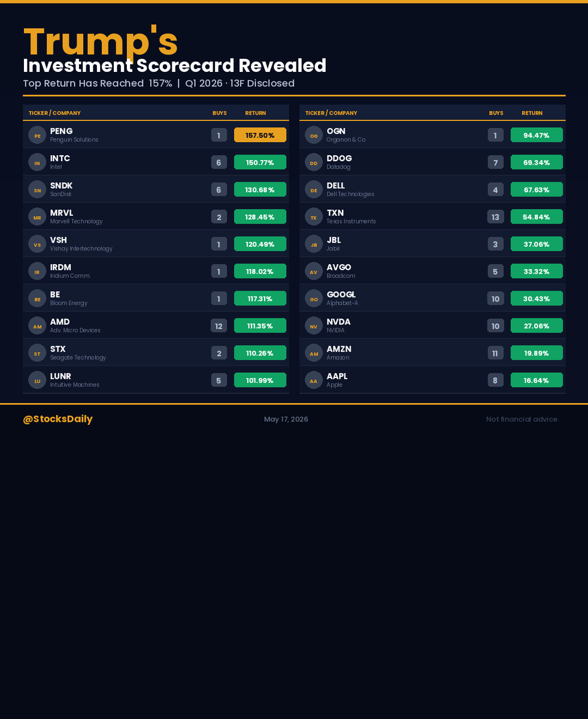Click the OG avatar icon for Organon
The image size is (588, 719).
tap(314, 135)
